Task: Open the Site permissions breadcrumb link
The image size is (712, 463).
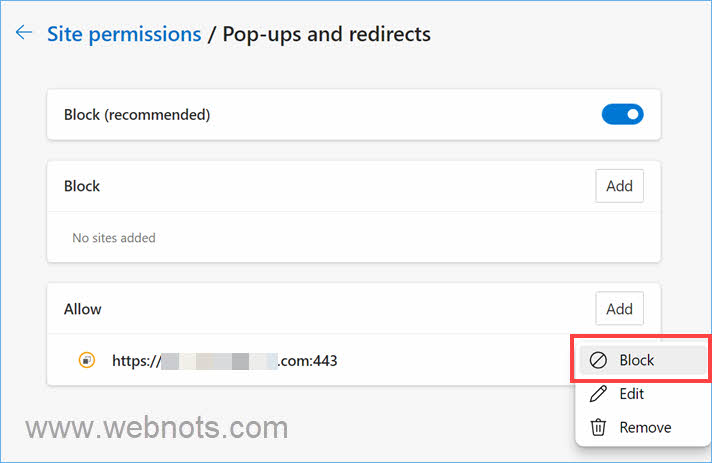Action: (x=124, y=34)
